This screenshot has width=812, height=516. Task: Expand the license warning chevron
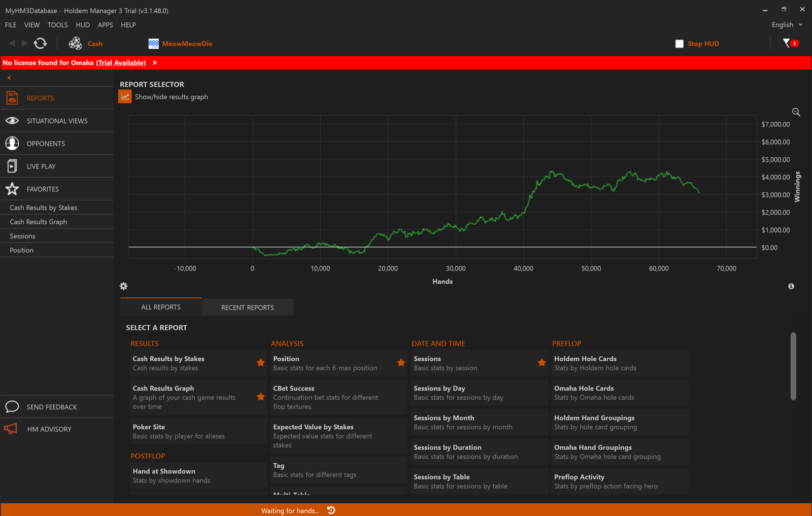155,63
